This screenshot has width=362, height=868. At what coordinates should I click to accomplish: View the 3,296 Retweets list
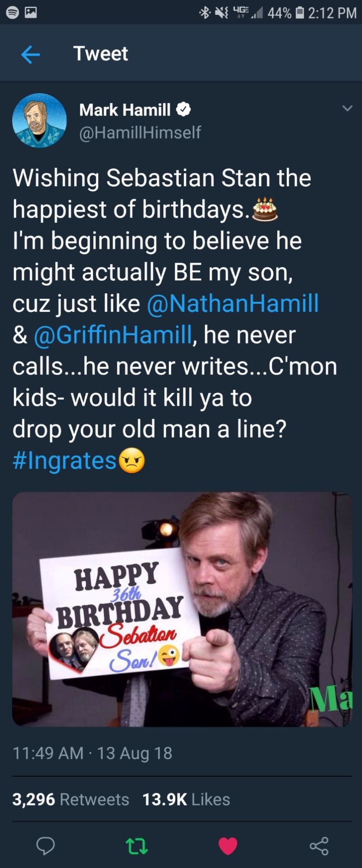(x=71, y=799)
